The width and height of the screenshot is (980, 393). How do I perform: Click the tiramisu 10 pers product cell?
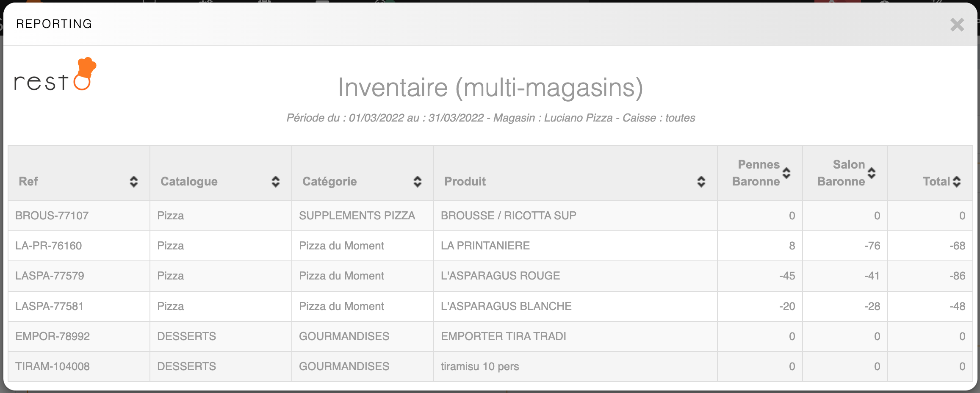[x=480, y=366]
